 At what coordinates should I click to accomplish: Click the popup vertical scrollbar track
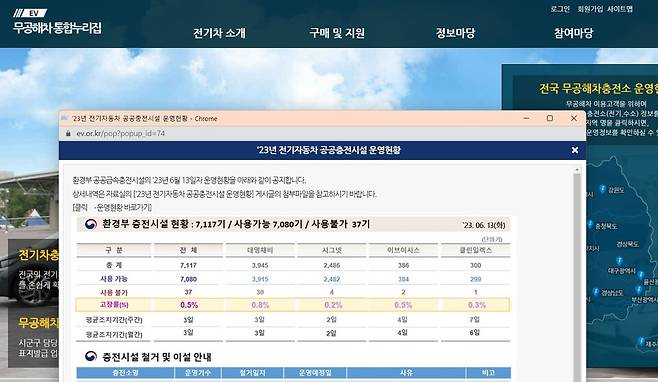(x=577, y=277)
